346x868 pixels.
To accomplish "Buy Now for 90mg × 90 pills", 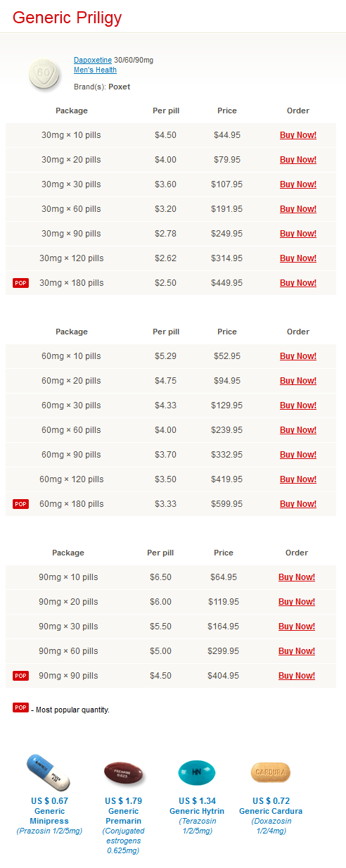I will click(297, 676).
